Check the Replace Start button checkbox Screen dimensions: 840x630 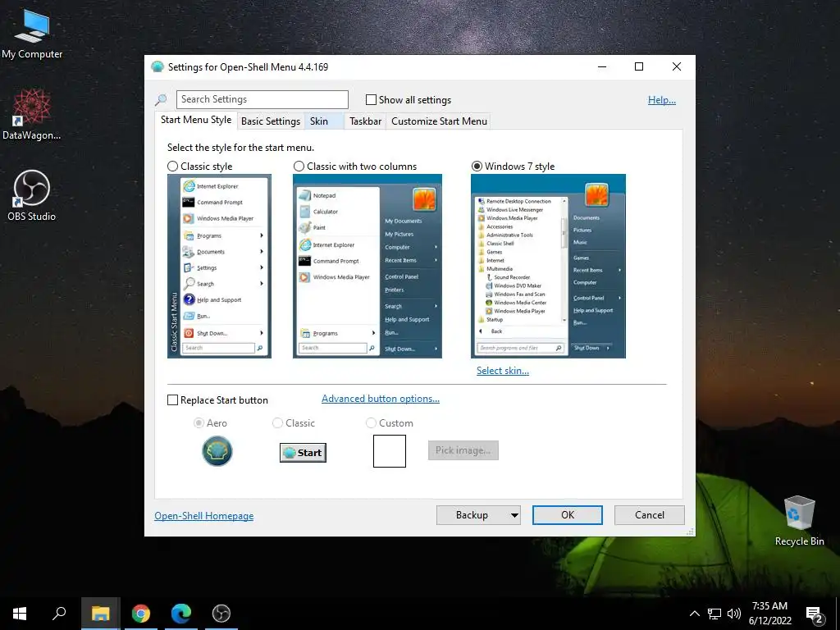172,400
